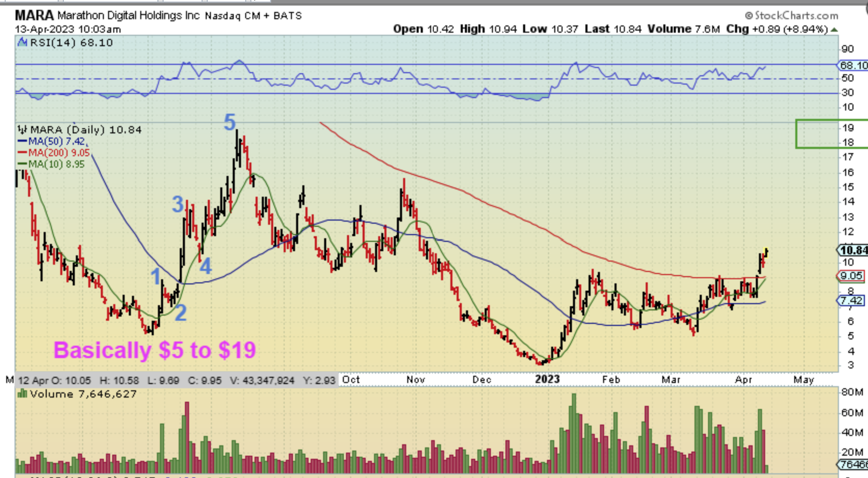Image resolution: width=868 pixels, height=478 pixels.
Task: Click the H: 10.58 readout value
Action: [x=119, y=380]
